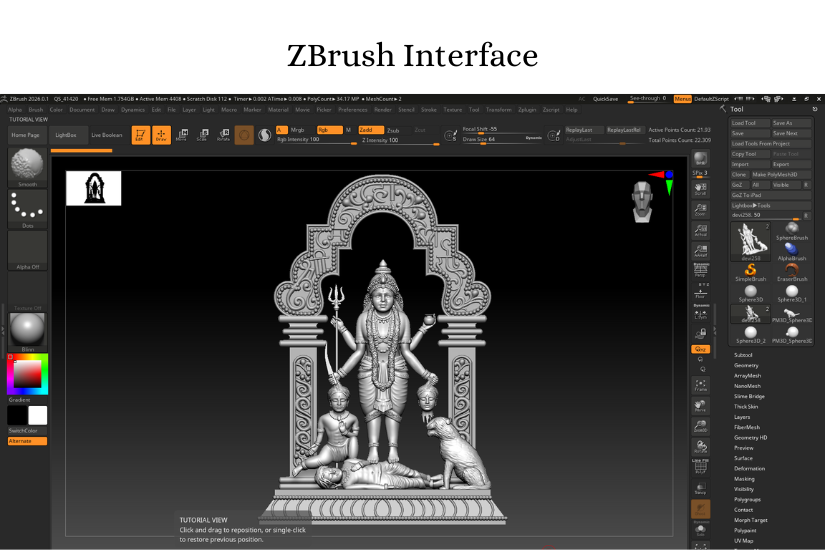The width and height of the screenshot is (825, 550).
Task: Open the Texture Off selector
Action: pyautogui.click(x=27, y=291)
